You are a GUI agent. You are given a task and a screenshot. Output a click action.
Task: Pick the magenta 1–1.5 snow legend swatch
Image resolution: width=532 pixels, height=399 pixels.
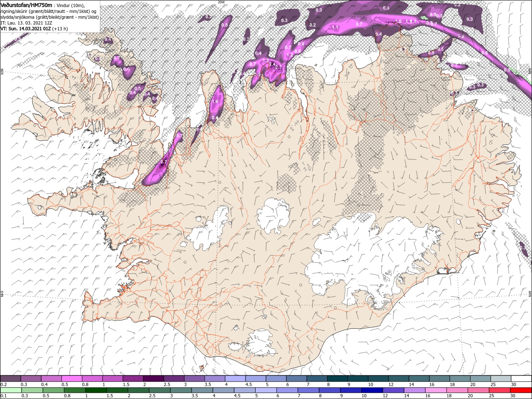[x=113, y=379]
